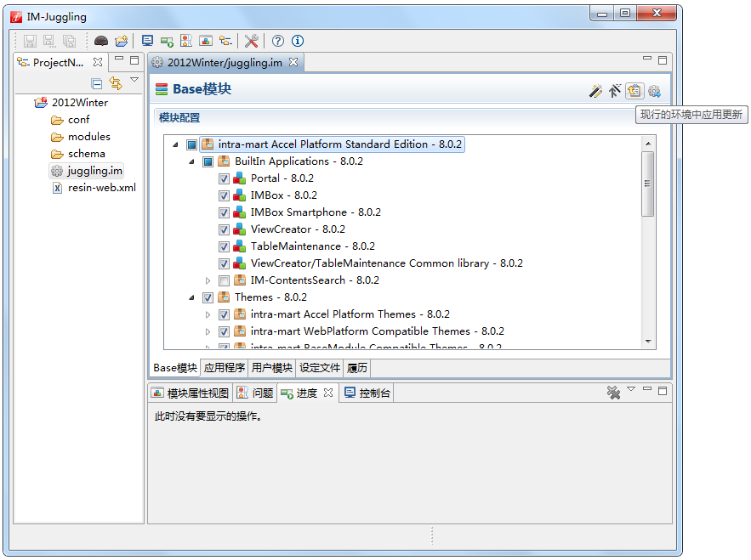
Task: Uncheck the Themes - 8.0.2 checkbox
Action: [x=208, y=297]
